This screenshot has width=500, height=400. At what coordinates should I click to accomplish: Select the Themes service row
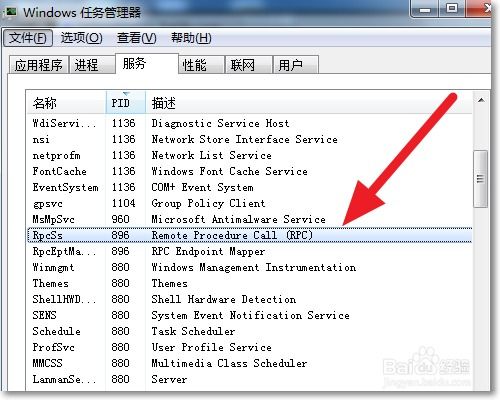[x=250, y=283]
